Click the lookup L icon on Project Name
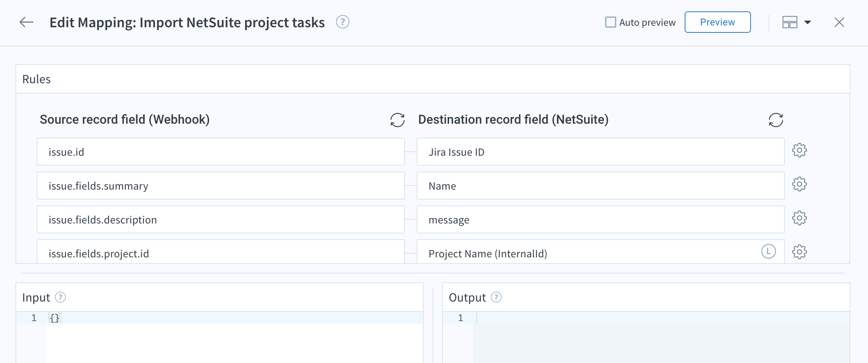Viewport: 868px width, 363px height. tap(769, 251)
